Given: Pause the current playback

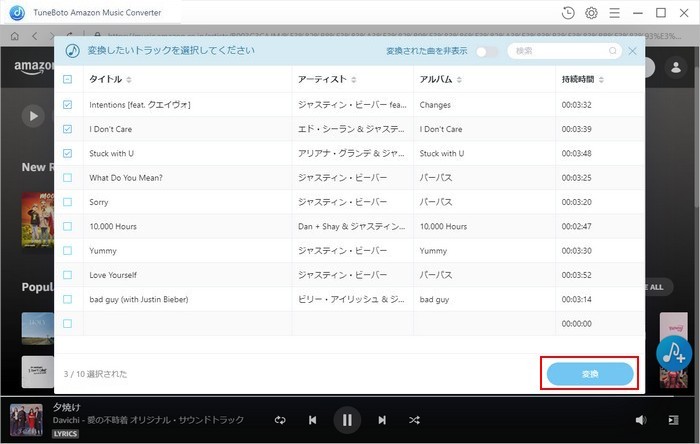Looking at the screenshot, I should pyautogui.click(x=347, y=420).
